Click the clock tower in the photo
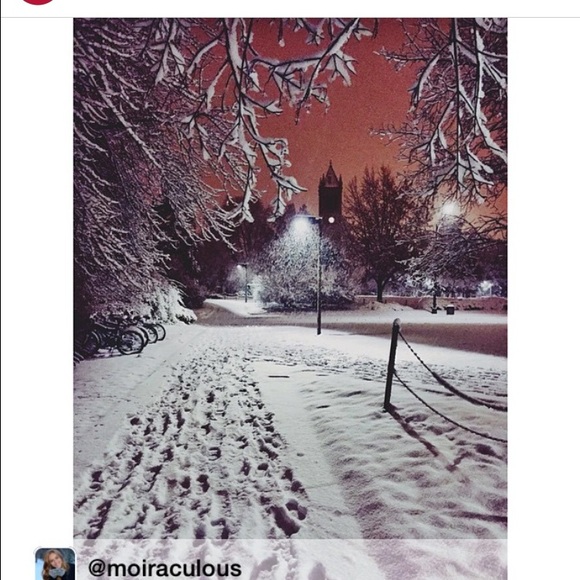 click(330, 190)
